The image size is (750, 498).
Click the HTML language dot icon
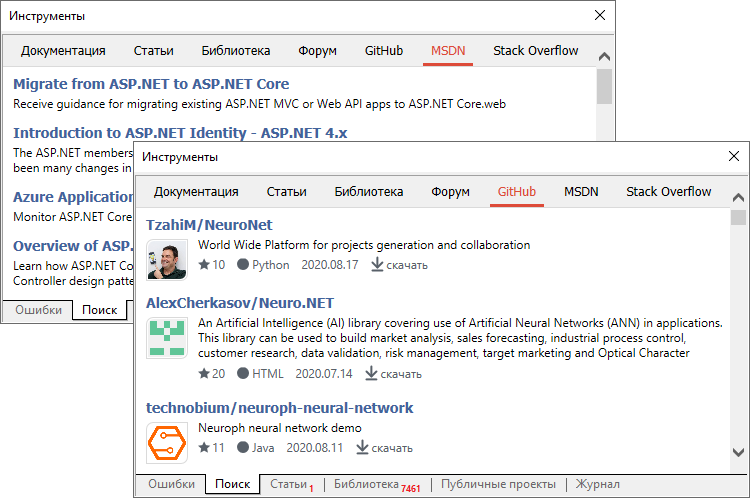[x=243, y=373]
